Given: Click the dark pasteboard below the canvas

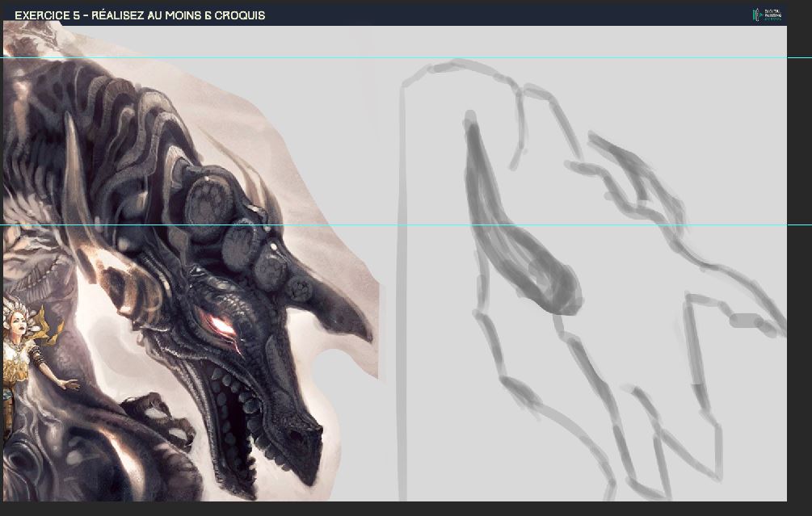Looking at the screenshot, I should [x=404, y=509].
